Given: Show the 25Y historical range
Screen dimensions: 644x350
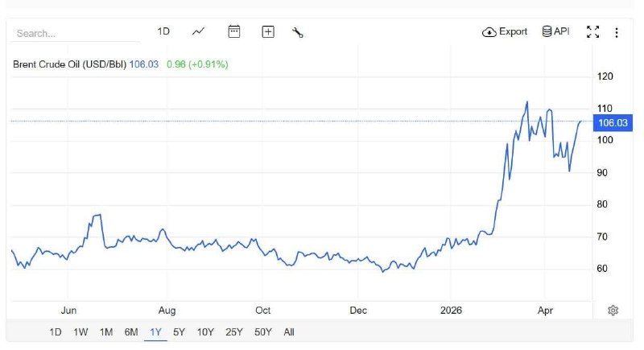Looking at the screenshot, I should tap(234, 331).
